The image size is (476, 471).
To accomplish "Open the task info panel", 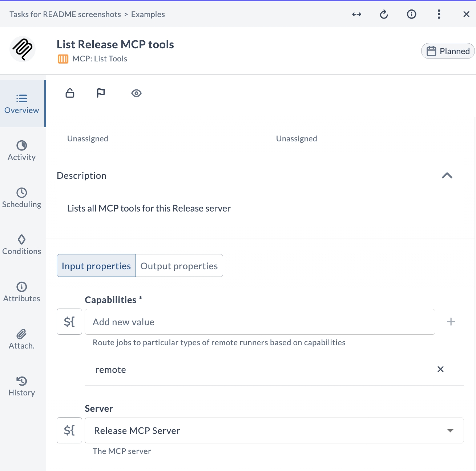I will [411, 14].
